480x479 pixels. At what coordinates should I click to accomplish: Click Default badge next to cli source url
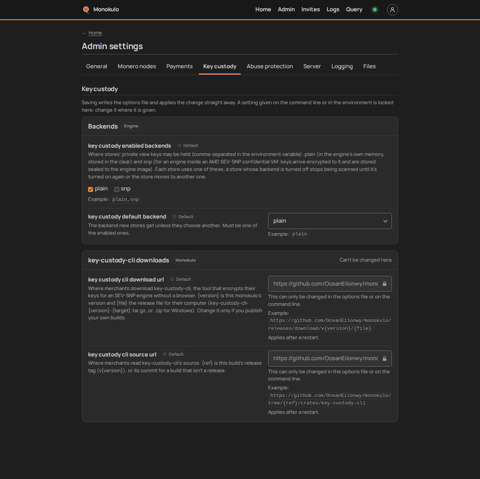tap(174, 354)
